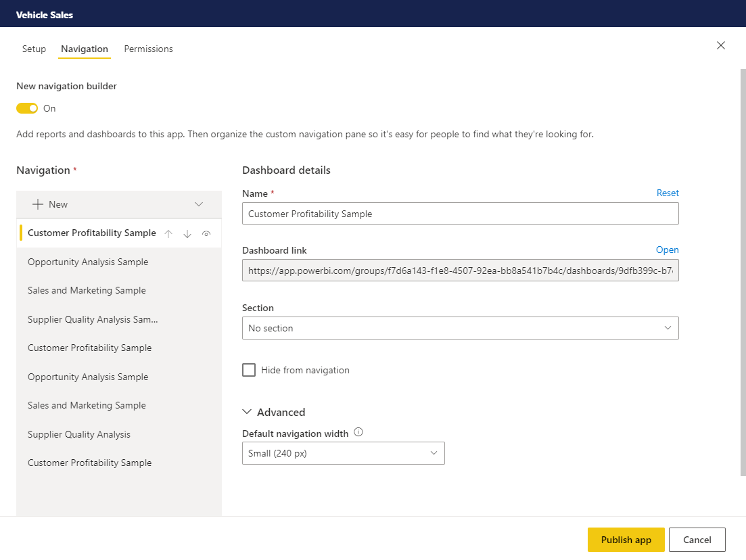Hide the selected item using the eye icon
This screenshot has height=560, width=746.
pos(206,233)
